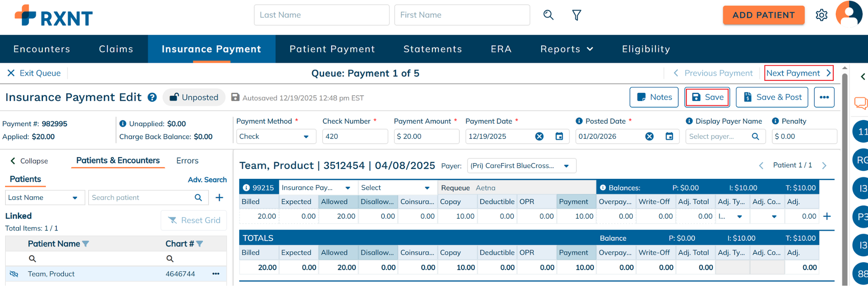Image resolution: width=868 pixels, height=286 pixels.
Task: Open the settings gear icon
Action: pos(821,15)
